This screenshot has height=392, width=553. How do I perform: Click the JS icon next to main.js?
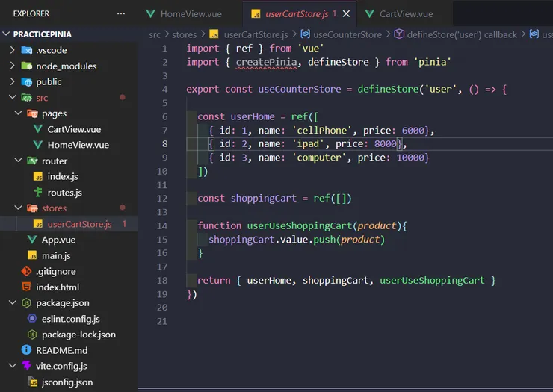coord(32,255)
